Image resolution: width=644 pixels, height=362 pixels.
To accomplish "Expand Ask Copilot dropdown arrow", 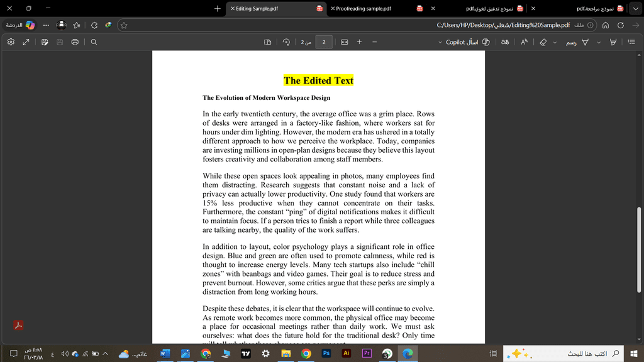I will [x=440, y=42].
